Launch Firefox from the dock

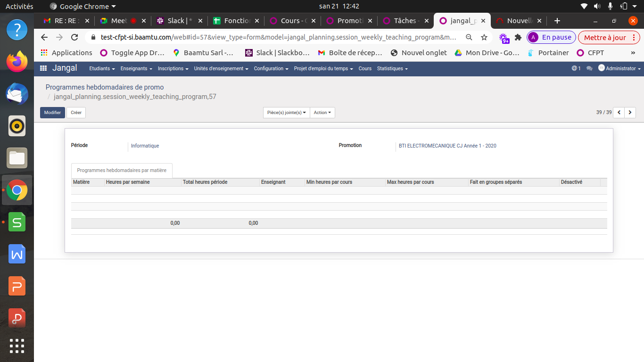(17, 62)
